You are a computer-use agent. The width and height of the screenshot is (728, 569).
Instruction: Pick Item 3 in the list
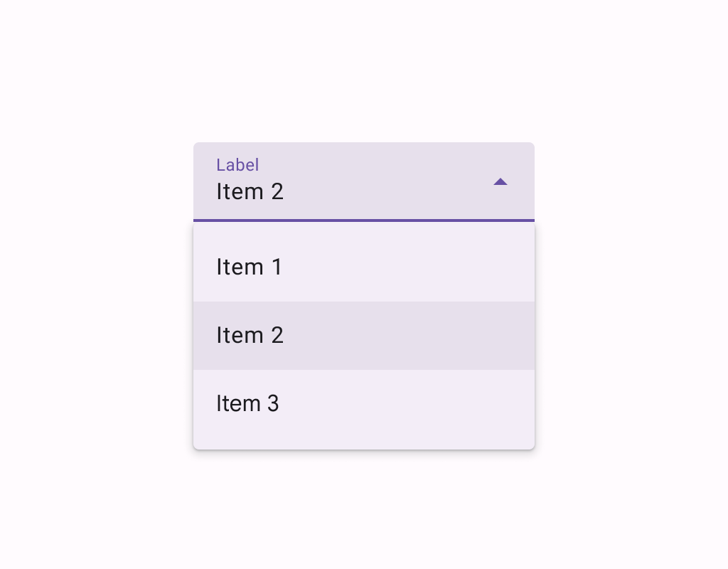tap(364, 404)
